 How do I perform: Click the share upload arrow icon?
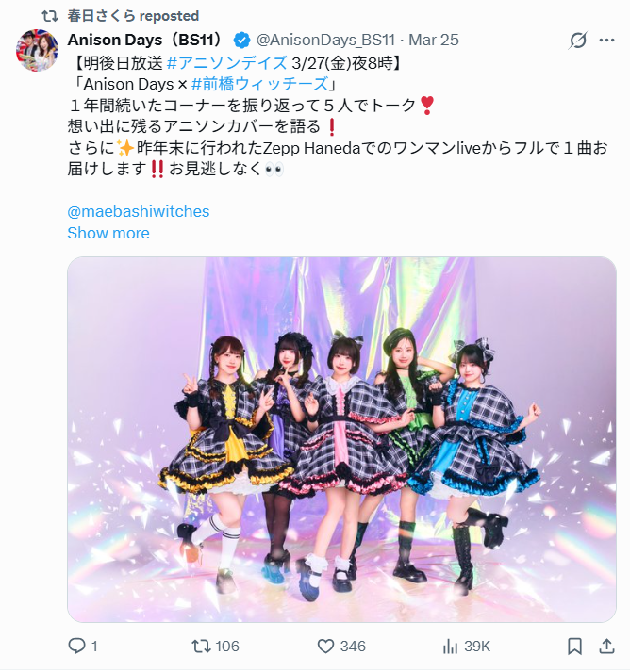coord(606,646)
